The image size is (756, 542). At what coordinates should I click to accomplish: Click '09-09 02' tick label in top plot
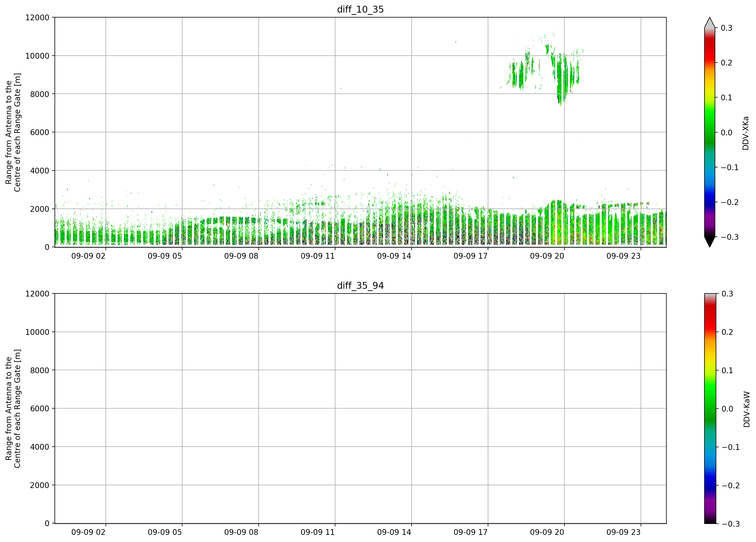click(88, 256)
